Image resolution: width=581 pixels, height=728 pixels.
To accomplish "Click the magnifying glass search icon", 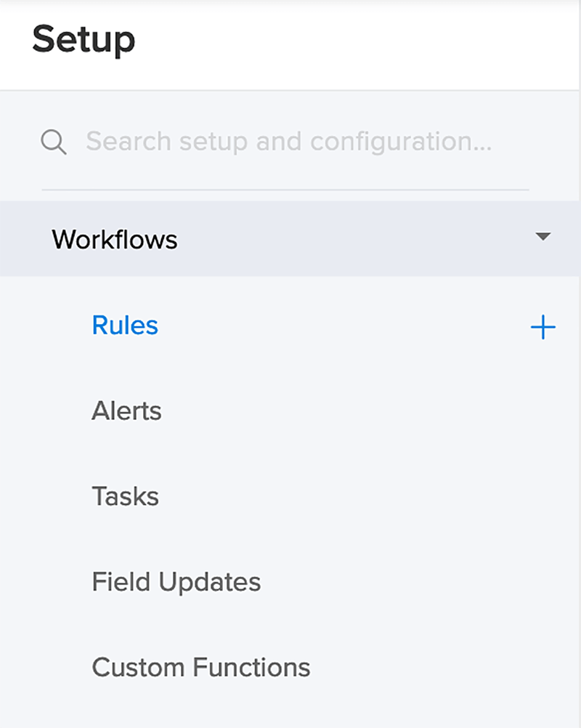I will click(x=54, y=142).
